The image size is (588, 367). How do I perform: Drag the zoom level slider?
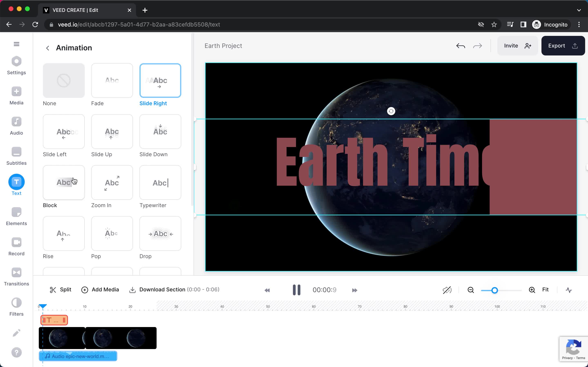coord(494,290)
